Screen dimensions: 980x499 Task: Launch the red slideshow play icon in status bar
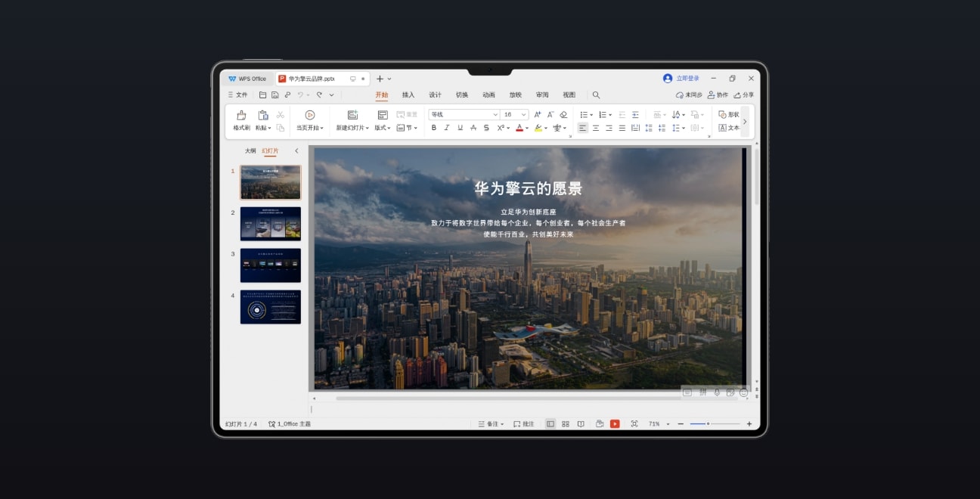tap(615, 423)
